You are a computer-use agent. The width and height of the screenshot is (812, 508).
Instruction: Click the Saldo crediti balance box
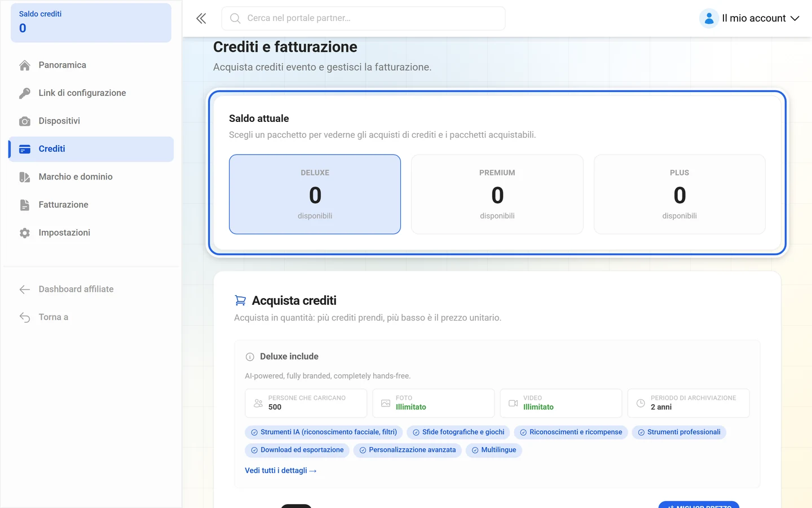(x=91, y=23)
